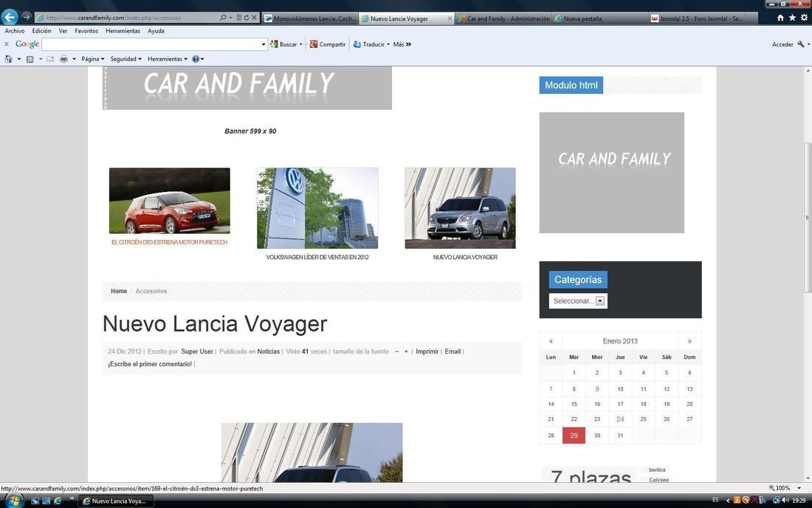The image size is (812, 508).
Task: Open the silver Lancia Voyager thumbnail
Action: click(460, 207)
